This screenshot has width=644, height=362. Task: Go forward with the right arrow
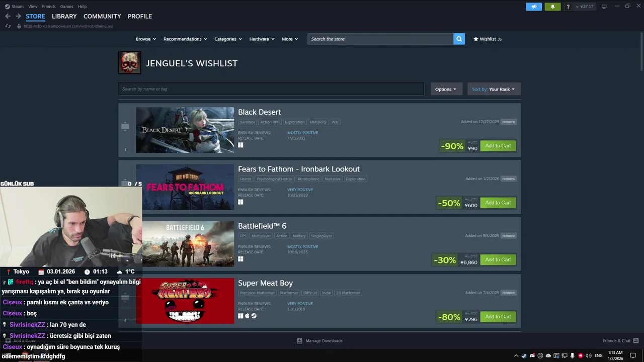(x=18, y=16)
